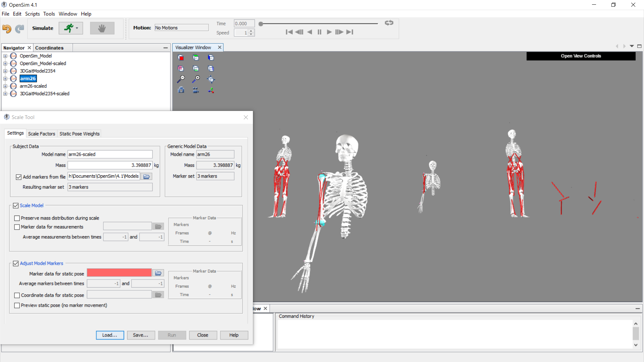Jump to the start of motion
The width and height of the screenshot is (644, 362).
tap(289, 32)
